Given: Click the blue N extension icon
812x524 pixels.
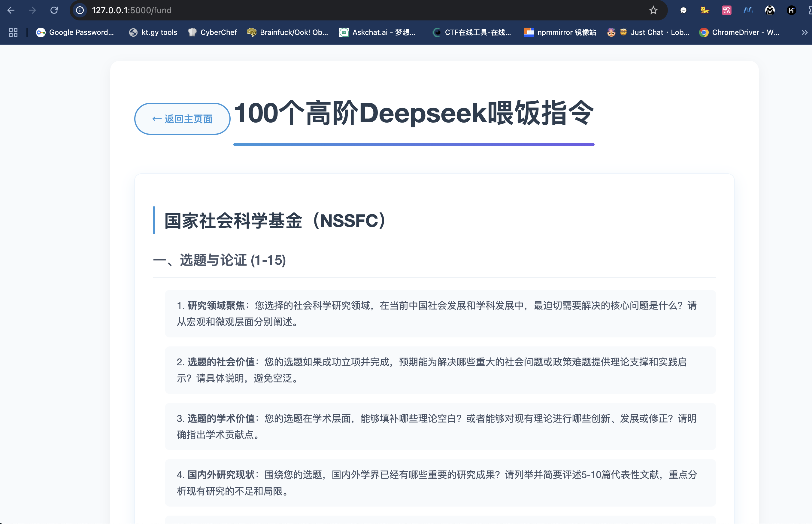Looking at the screenshot, I should tap(748, 10).
